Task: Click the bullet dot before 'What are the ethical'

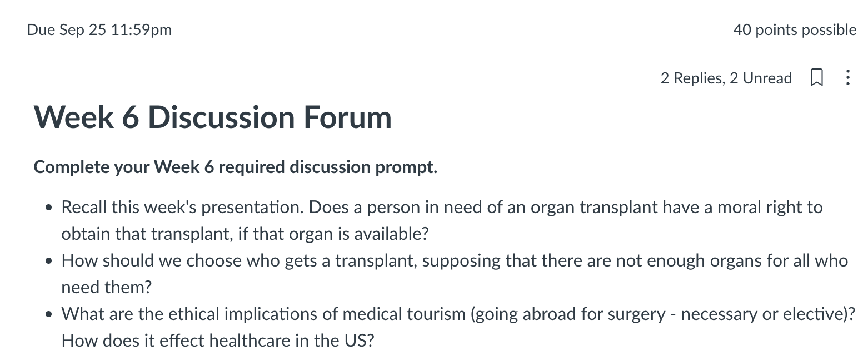Action: click(x=49, y=315)
